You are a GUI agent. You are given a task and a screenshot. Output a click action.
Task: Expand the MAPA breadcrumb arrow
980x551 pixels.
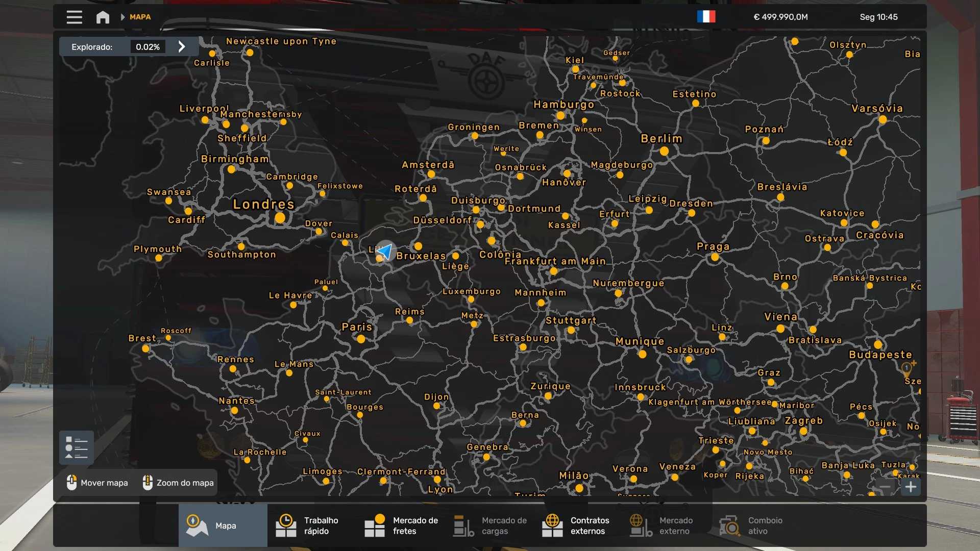(122, 17)
